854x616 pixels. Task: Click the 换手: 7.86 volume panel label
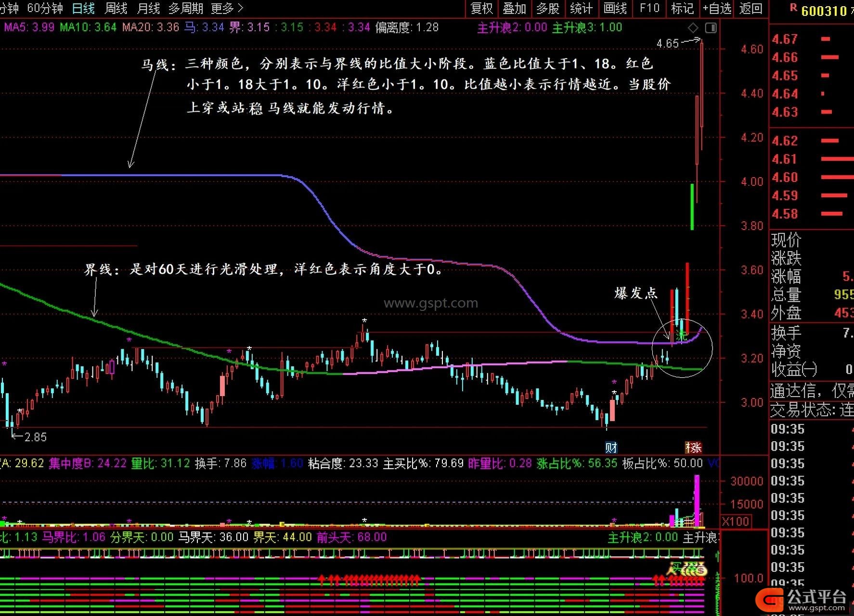coord(220,463)
